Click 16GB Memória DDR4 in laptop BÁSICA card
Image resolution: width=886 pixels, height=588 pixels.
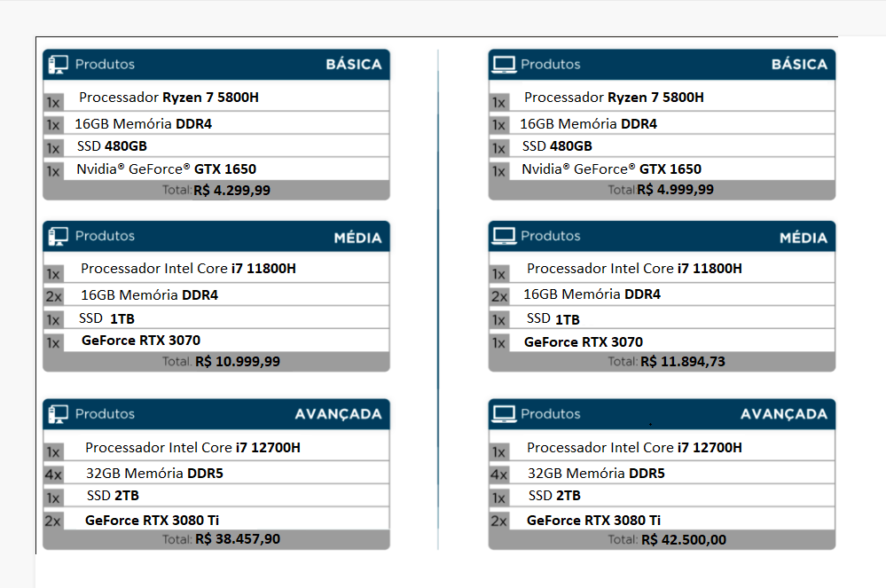point(588,123)
